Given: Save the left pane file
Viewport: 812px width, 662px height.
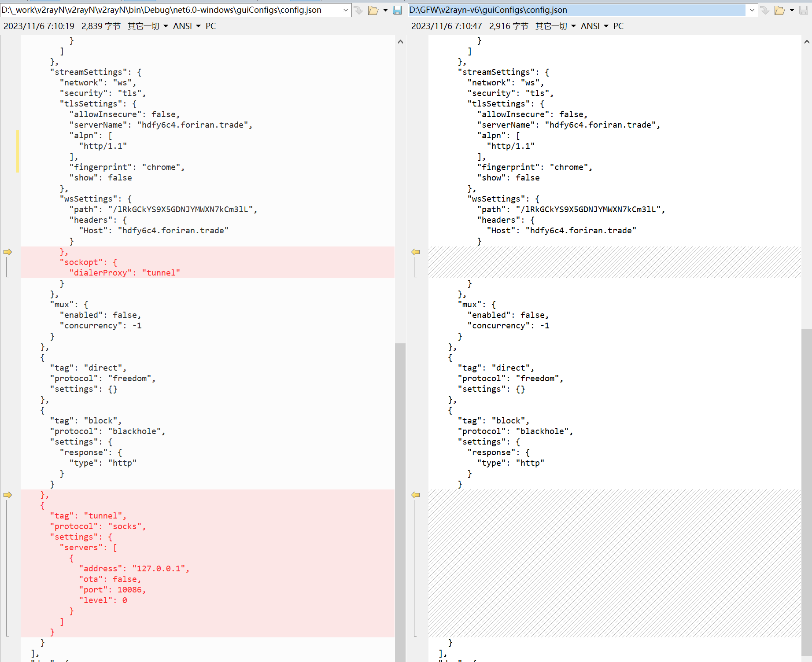Looking at the screenshot, I should pos(397,10).
